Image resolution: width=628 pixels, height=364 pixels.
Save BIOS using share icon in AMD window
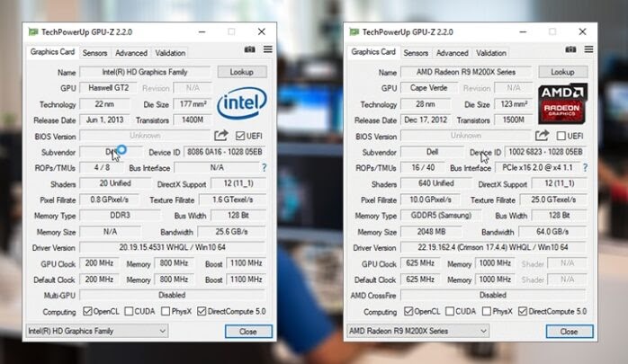(542, 136)
